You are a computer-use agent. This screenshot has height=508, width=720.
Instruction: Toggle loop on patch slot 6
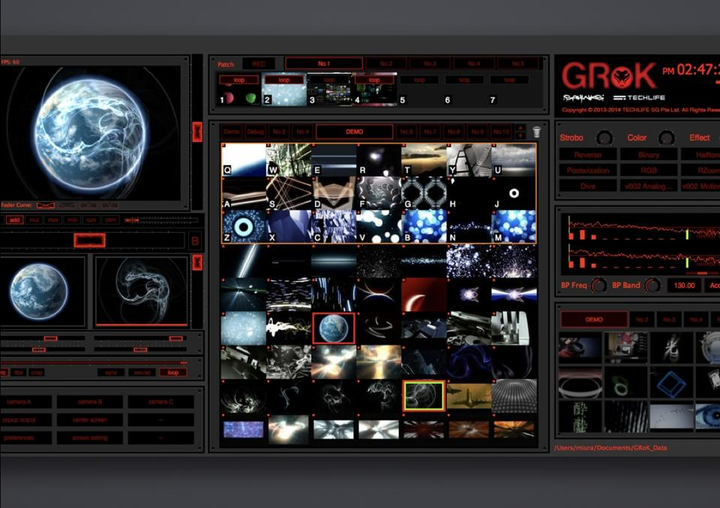[464, 80]
